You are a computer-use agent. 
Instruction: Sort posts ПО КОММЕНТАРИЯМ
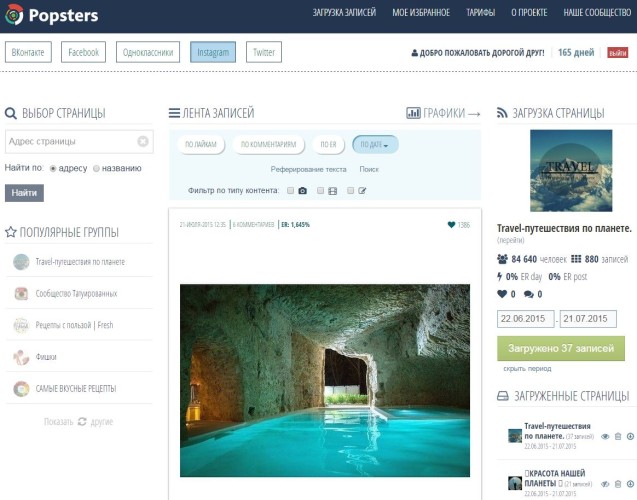pos(269,144)
